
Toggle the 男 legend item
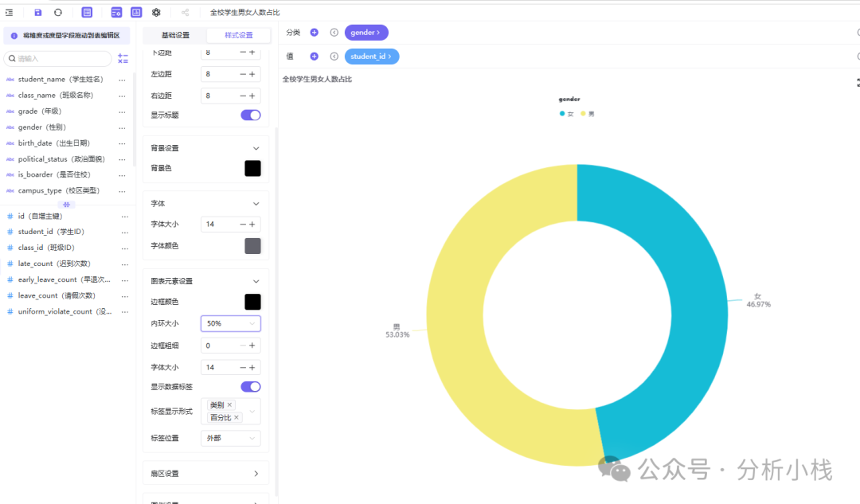[588, 114]
